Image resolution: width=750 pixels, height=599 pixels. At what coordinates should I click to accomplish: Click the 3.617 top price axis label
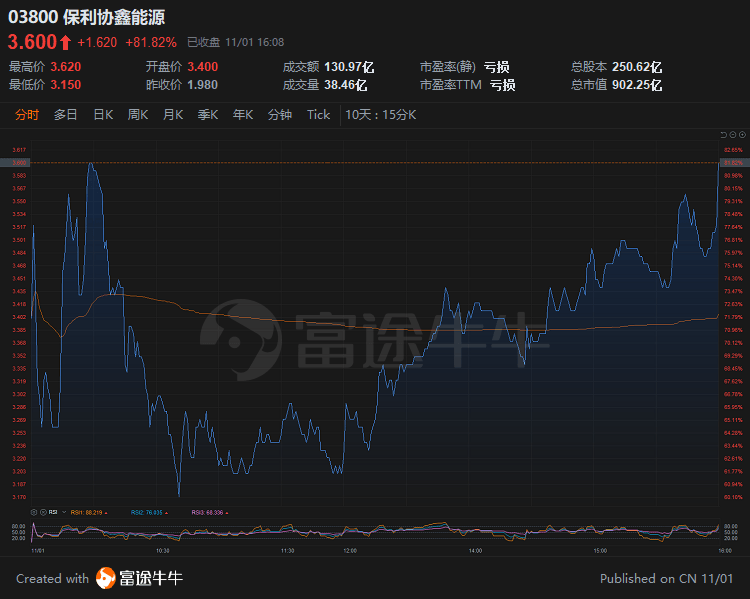click(x=19, y=150)
